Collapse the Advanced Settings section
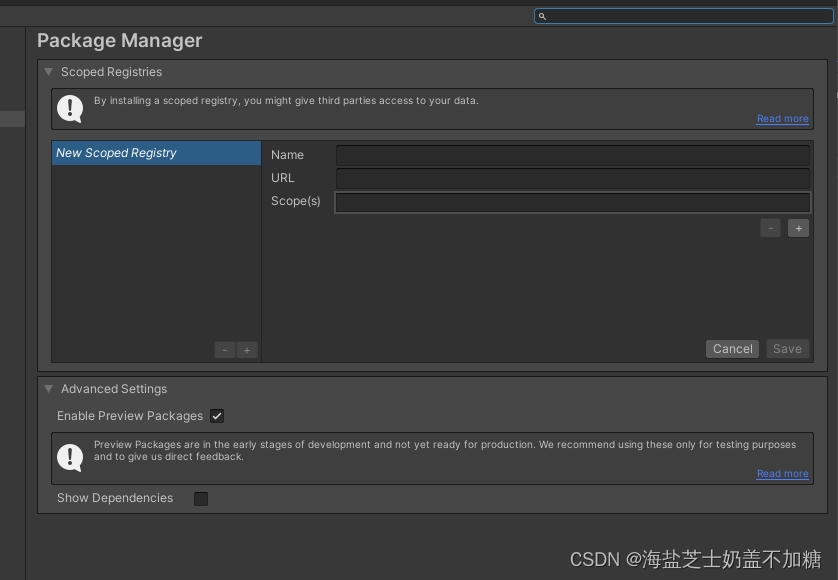The height and width of the screenshot is (580, 838). click(x=48, y=389)
